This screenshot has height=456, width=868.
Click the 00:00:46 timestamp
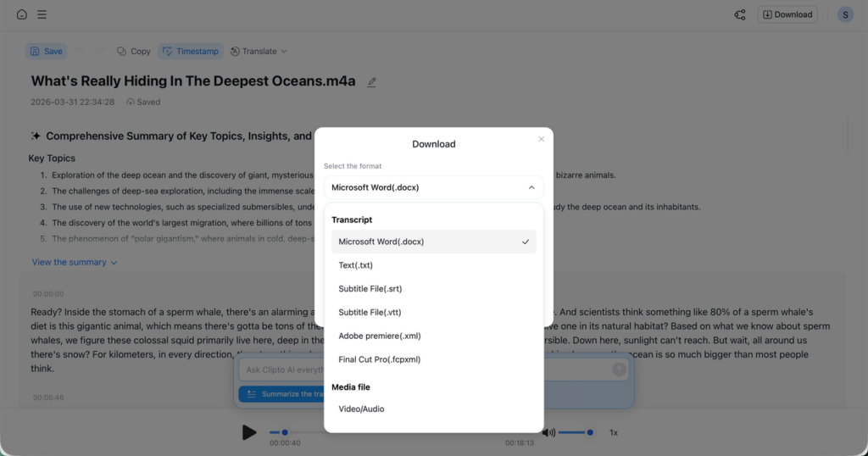(48, 398)
